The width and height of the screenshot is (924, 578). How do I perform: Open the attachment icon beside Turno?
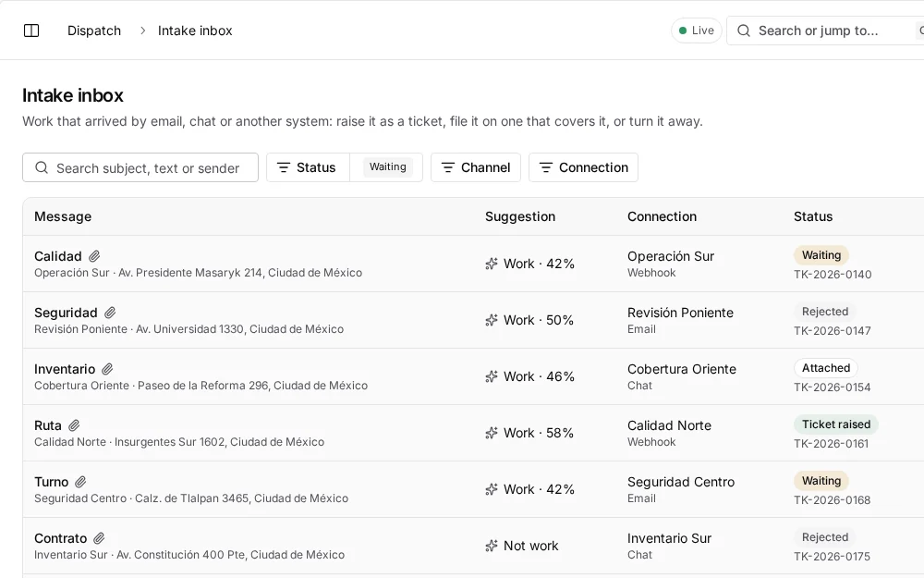point(80,482)
